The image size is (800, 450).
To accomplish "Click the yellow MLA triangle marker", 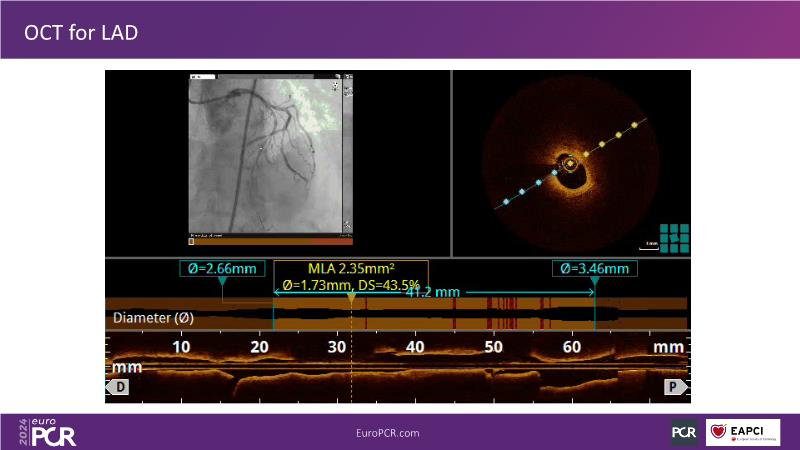I will point(350,298).
